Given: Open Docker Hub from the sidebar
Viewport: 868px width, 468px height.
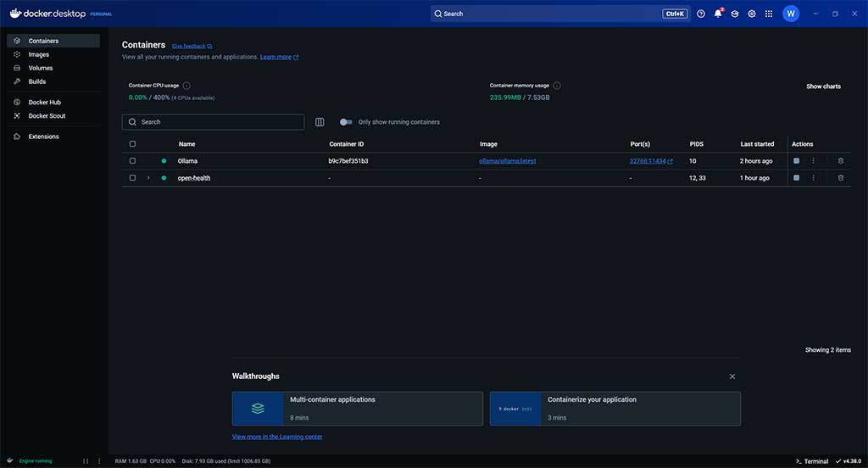Looking at the screenshot, I should coord(53,103).
